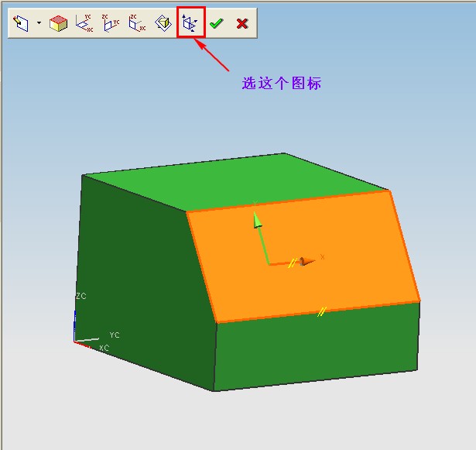
Task: Click the green vertical axis arrow handle
Action: (x=258, y=220)
